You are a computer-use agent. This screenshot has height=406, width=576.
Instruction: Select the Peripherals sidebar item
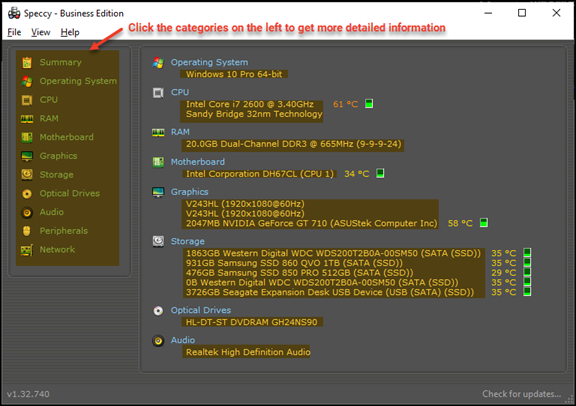64,231
